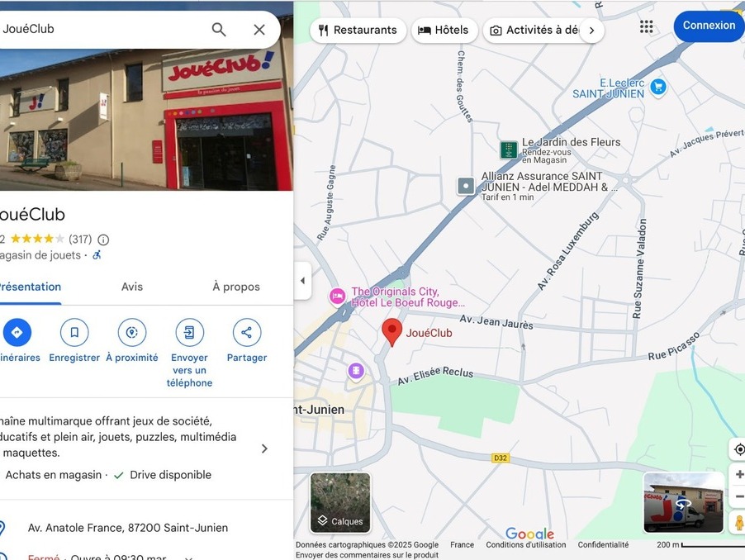Open the Confidentialité link
Image resolution: width=745 pixels, height=560 pixels.
point(603,545)
